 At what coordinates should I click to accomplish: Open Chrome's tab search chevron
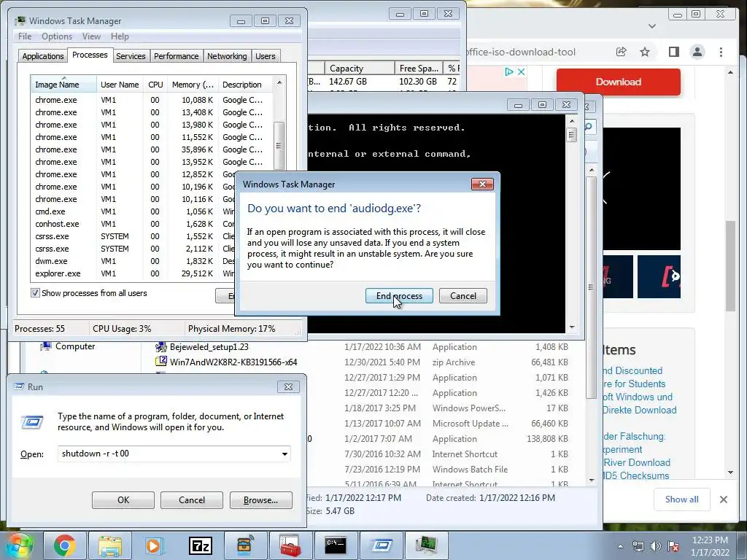coord(652,26)
